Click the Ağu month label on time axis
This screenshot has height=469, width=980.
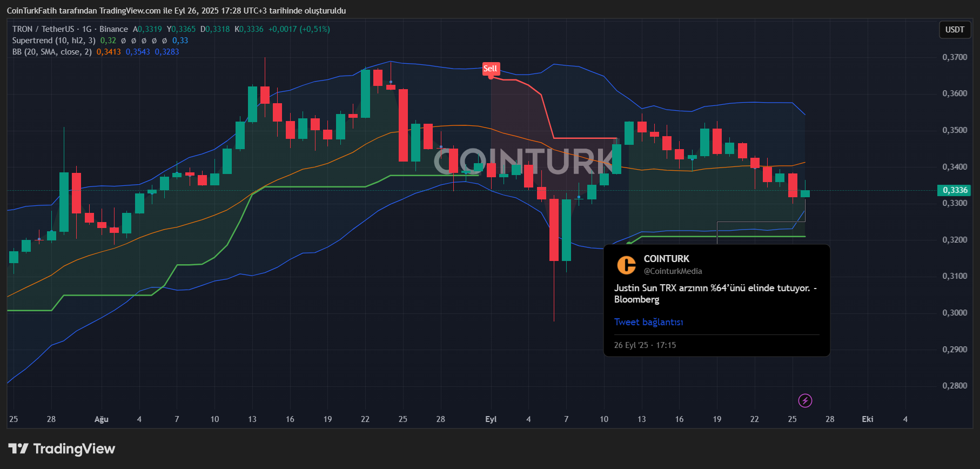102,419
